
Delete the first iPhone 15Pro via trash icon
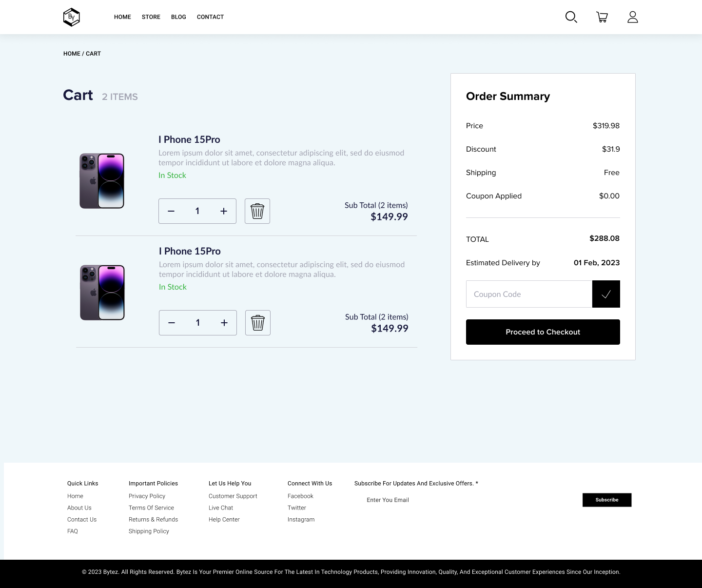[257, 211]
